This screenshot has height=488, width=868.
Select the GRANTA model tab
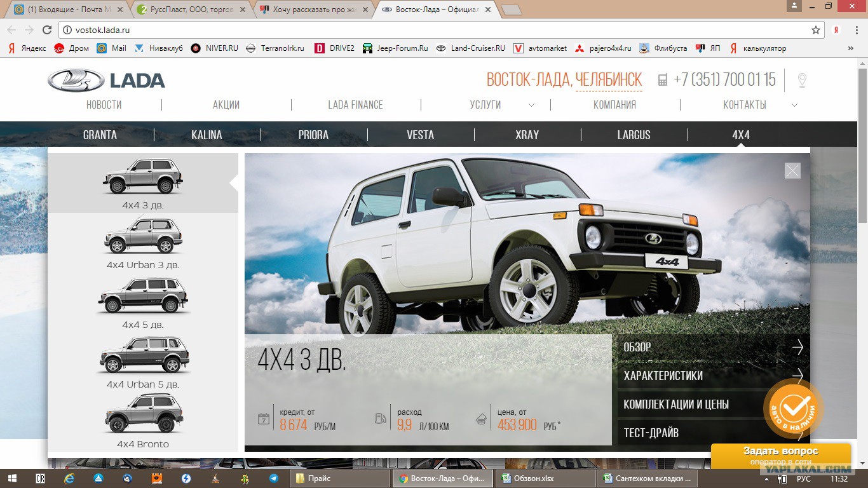pos(100,135)
